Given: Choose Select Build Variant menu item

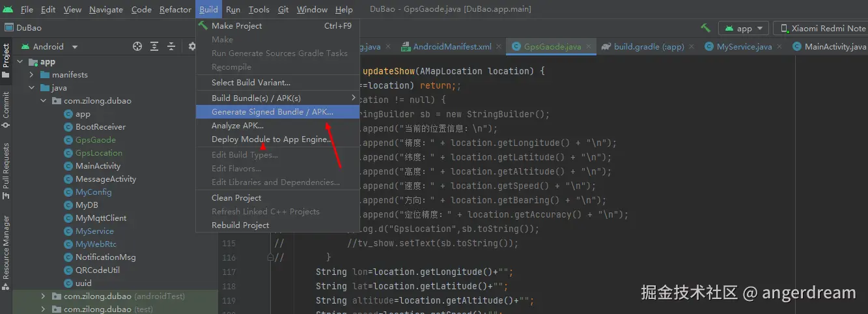Looking at the screenshot, I should 277,82.
